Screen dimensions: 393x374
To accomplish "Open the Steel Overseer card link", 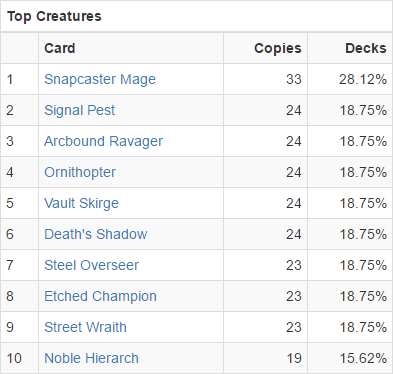I will pos(91,265).
